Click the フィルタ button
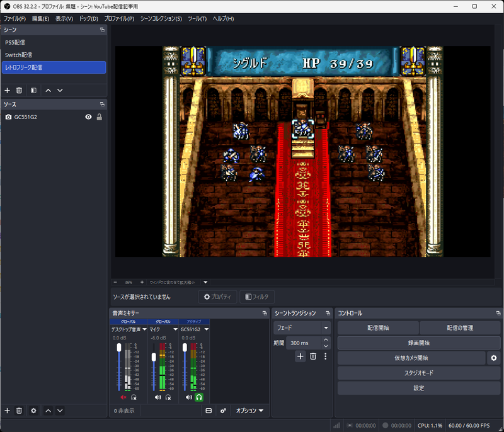The height and width of the screenshot is (432, 504). pos(257,297)
